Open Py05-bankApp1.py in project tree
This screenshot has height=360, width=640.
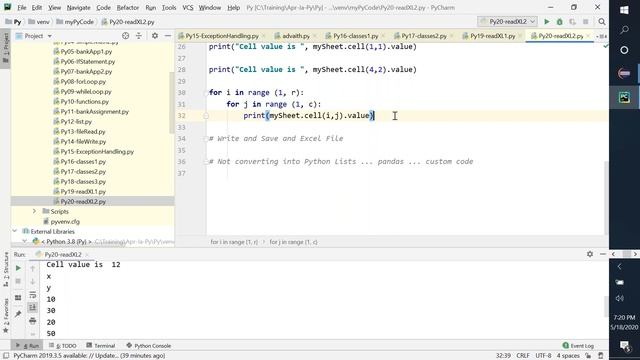(87, 51)
